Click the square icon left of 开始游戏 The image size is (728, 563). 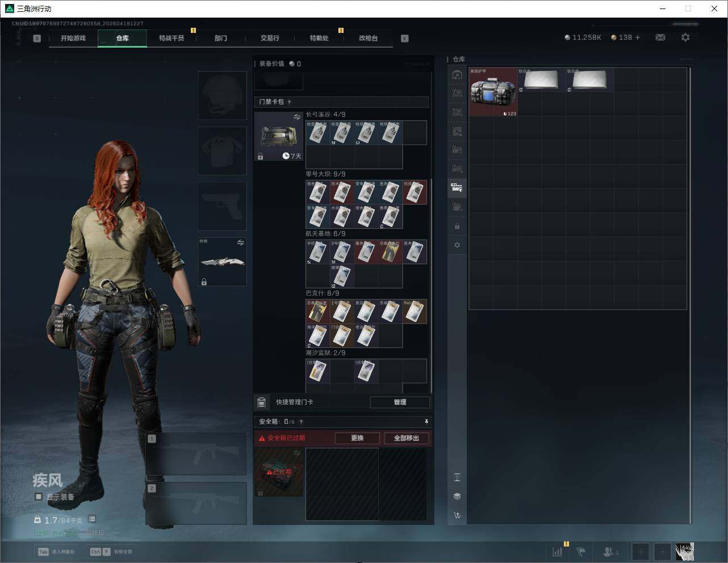pos(37,39)
